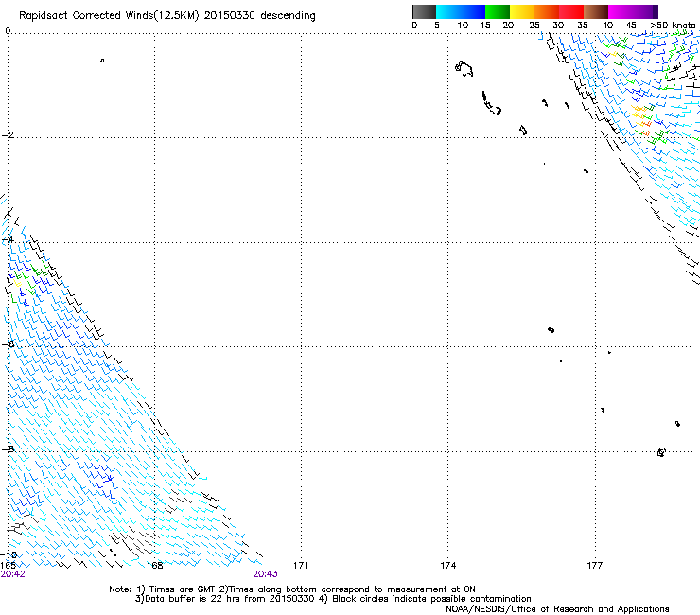Click the '25' legend scale label

click(x=534, y=26)
